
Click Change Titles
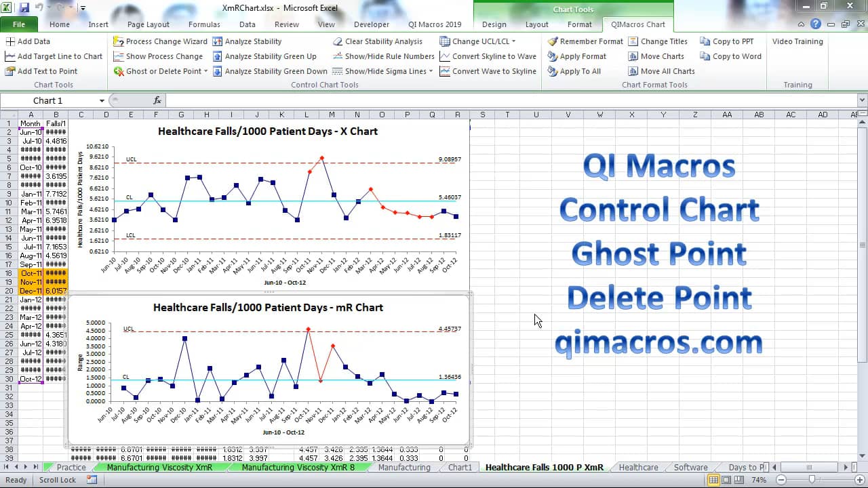(658, 41)
